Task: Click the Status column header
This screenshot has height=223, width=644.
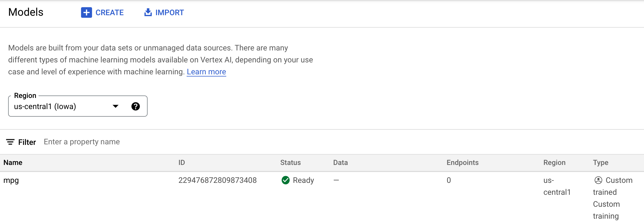Action: [290, 163]
